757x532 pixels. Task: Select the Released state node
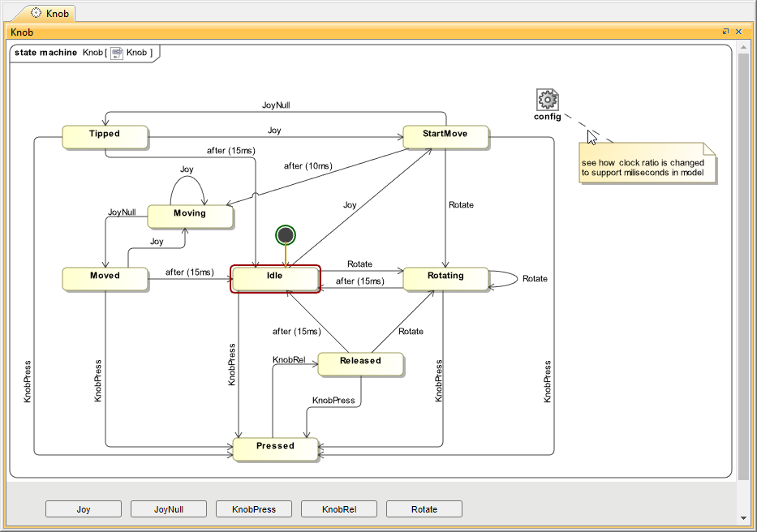tap(360, 363)
